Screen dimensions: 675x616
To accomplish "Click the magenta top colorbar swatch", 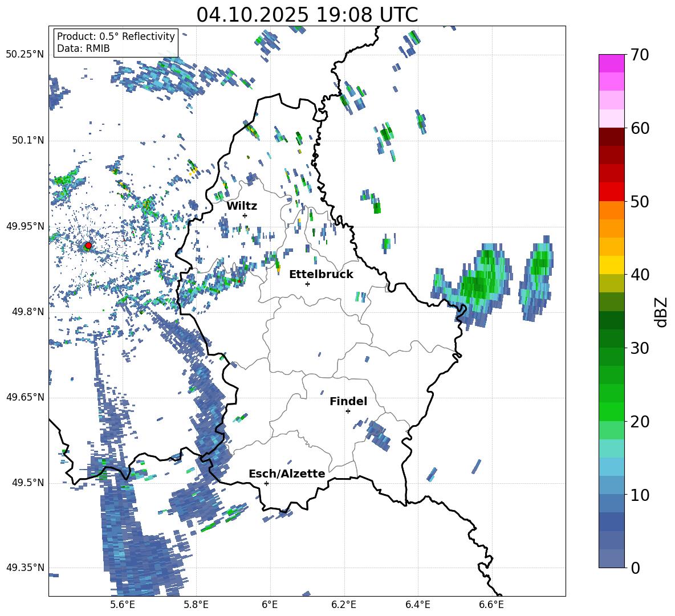I will coord(611,64).
